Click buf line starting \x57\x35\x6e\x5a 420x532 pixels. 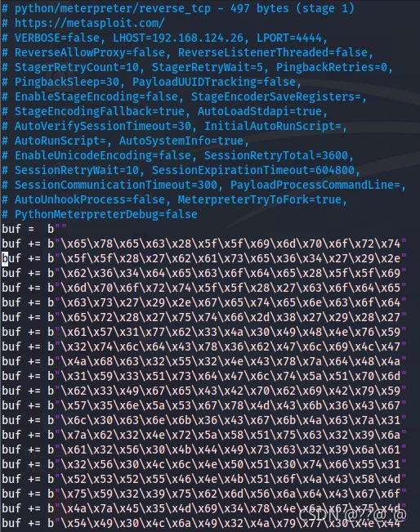pyautogui.click(x=204, y=405)
